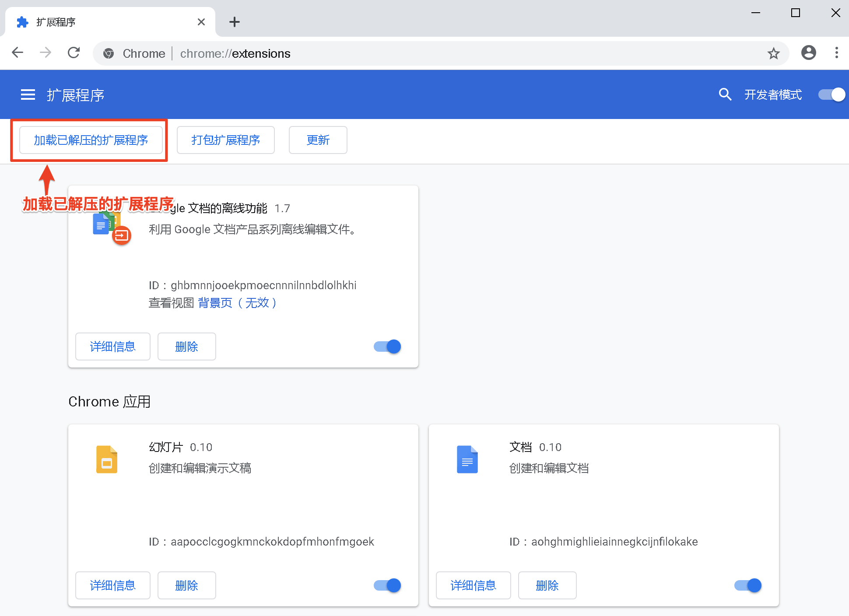The width and height of the screenshot is (849, 616).
Task: Go back with the back arrow
Action: 18,53
